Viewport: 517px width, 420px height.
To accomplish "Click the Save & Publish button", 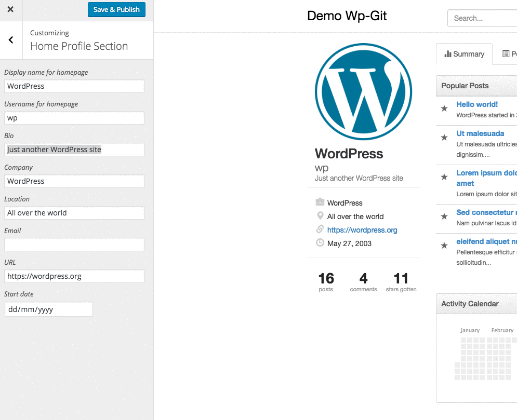I will [x=116, y=9].
